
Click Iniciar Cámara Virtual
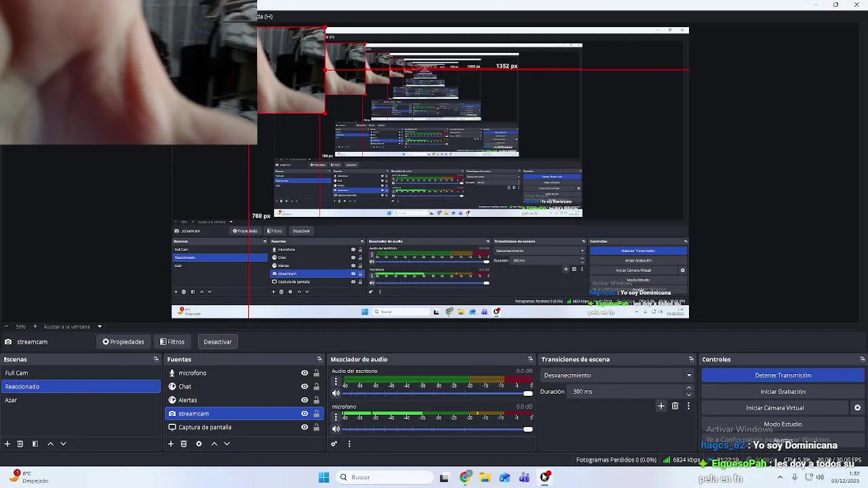tap(775, 408)
